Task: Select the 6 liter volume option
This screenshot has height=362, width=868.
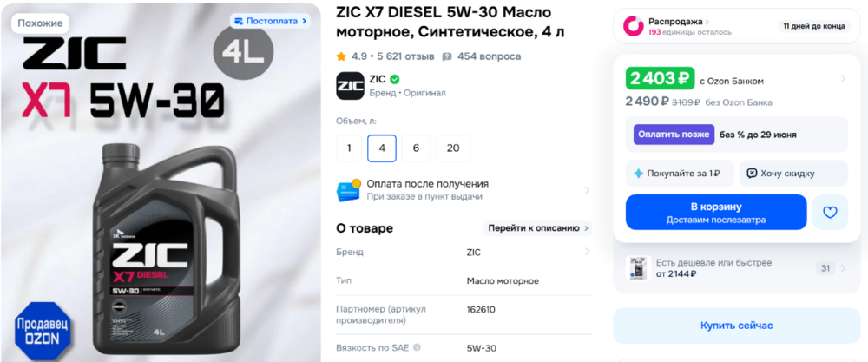Action: pyautogui.click(x=416, y=148)
